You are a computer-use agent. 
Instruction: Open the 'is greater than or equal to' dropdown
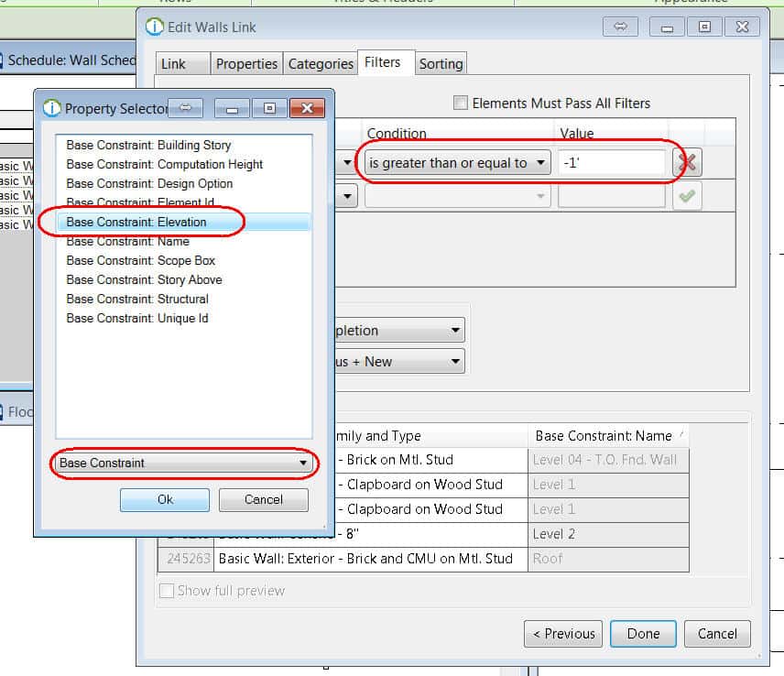click(x=458, y=163)
